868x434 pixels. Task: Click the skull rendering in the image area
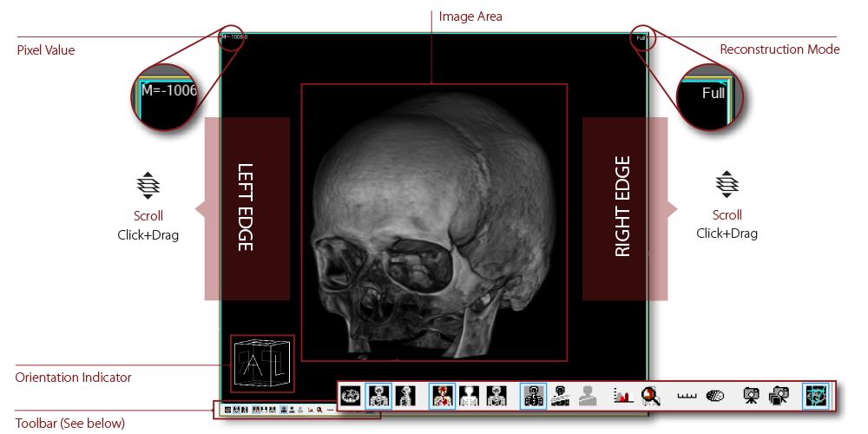[434, 221]
